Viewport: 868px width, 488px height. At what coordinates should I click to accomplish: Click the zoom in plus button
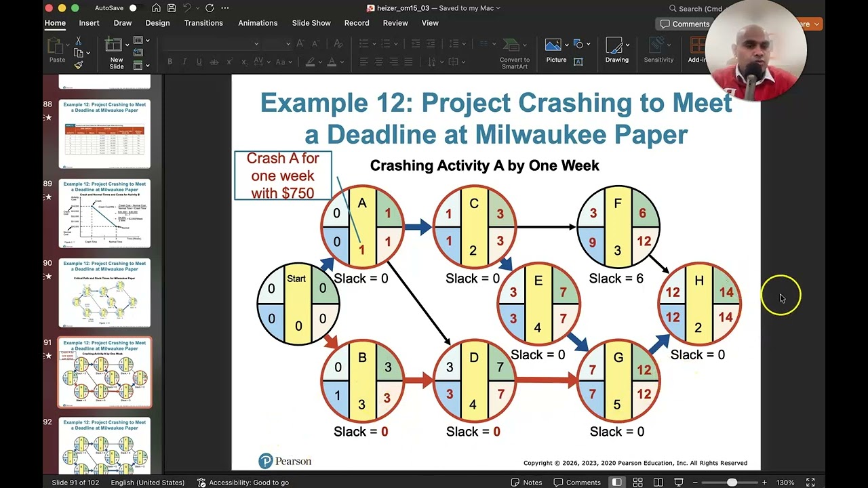764,483
